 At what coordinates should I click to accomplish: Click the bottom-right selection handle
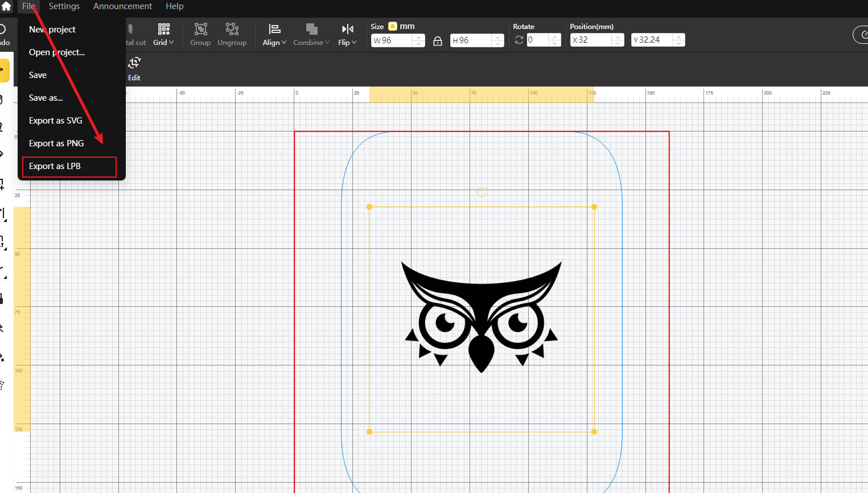594,432
